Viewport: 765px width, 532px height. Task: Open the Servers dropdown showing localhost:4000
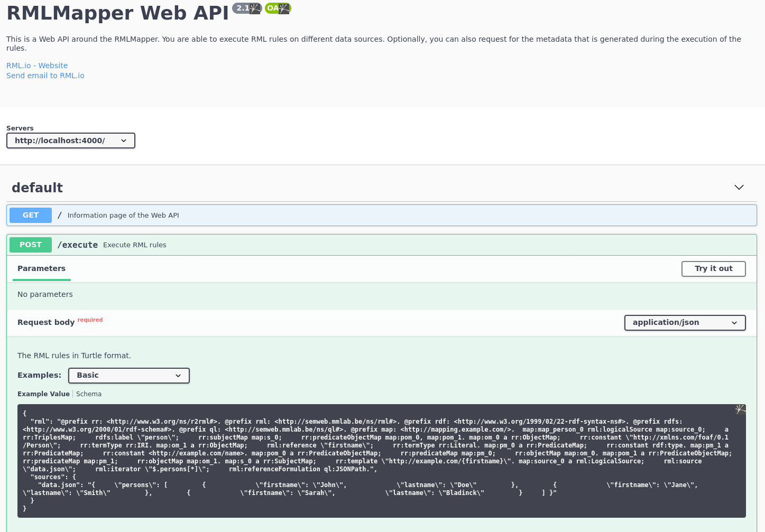(x=71, y=141)
